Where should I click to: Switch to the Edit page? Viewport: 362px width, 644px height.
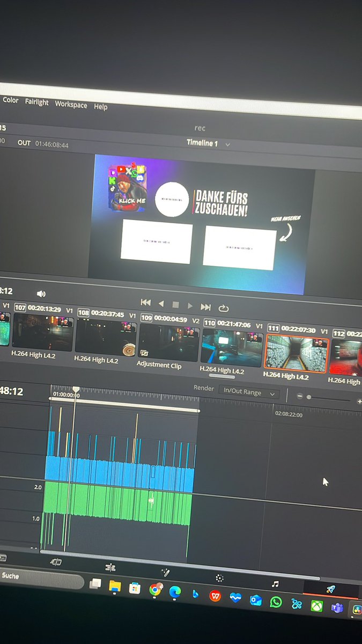[x=110, y=567]
